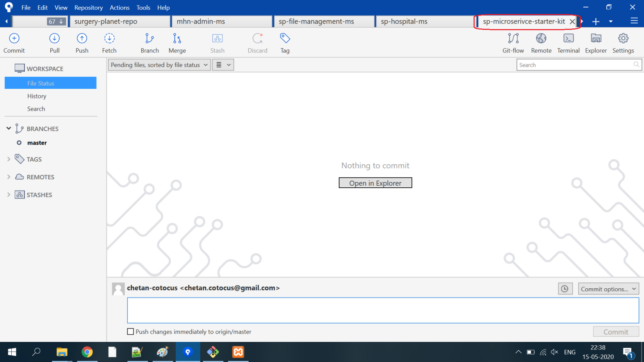644x362 pixels.
Task: Expand the TAGS section
Action: pos(9,159)
